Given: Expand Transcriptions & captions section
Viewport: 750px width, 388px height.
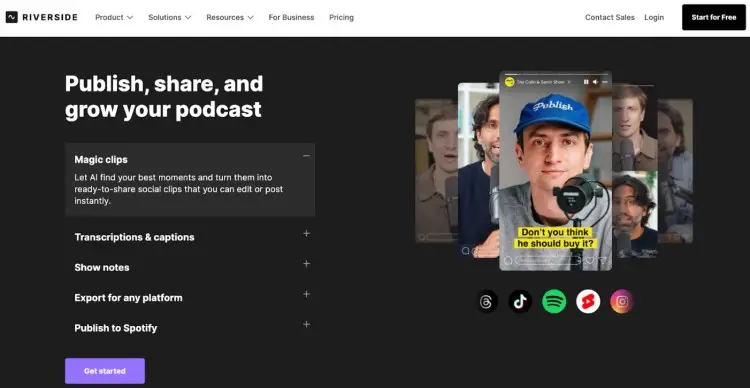Looking at the screenshot, I should pyautogui.click(x=306, y=233).
